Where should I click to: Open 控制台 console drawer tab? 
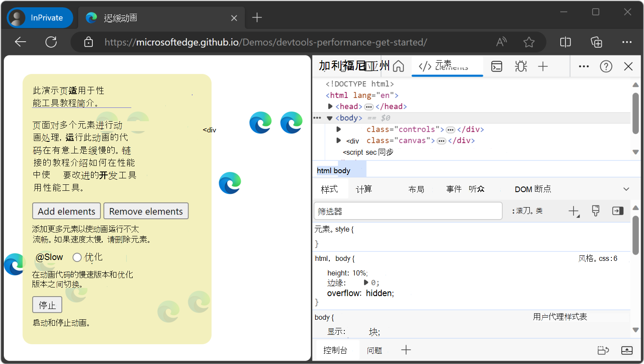coord(335,350)
